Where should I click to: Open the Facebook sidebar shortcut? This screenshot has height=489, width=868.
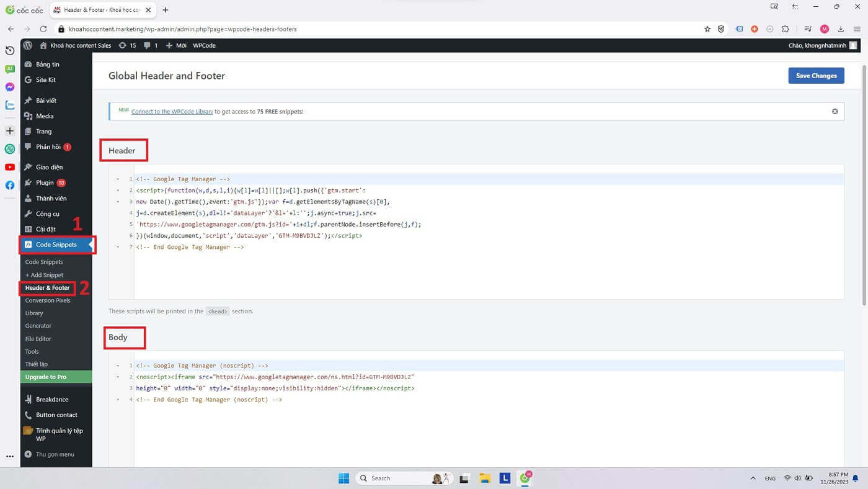10,185
